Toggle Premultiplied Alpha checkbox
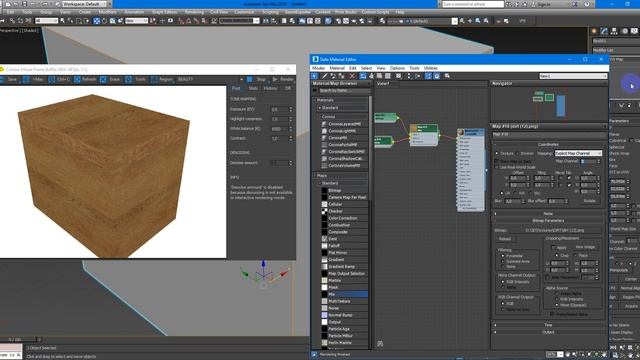The height and width of the screenshot is (360, 640). click(x=552, y=314)
